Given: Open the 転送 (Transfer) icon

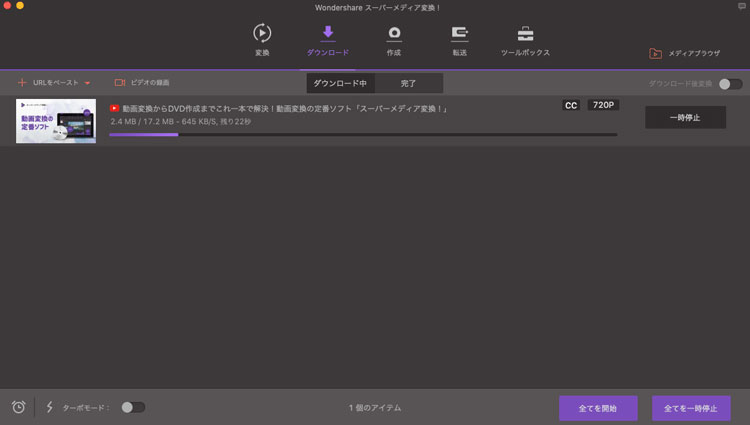Looking at the screenshot, I should click(x=459, y=33).
